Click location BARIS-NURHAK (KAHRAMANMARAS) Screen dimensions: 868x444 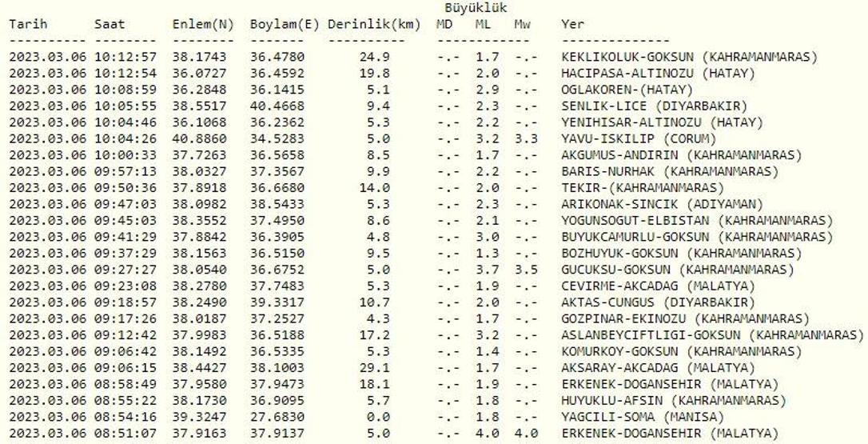tap(670, 171)
